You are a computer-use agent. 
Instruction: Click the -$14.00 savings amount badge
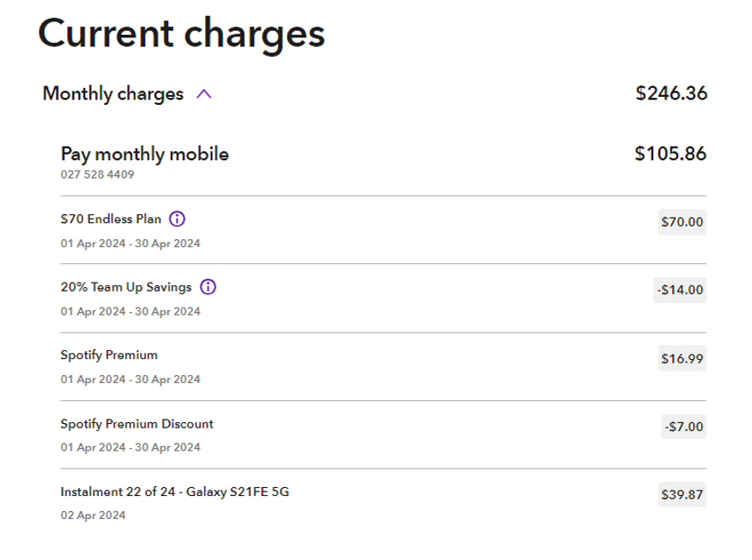(680, 290)
